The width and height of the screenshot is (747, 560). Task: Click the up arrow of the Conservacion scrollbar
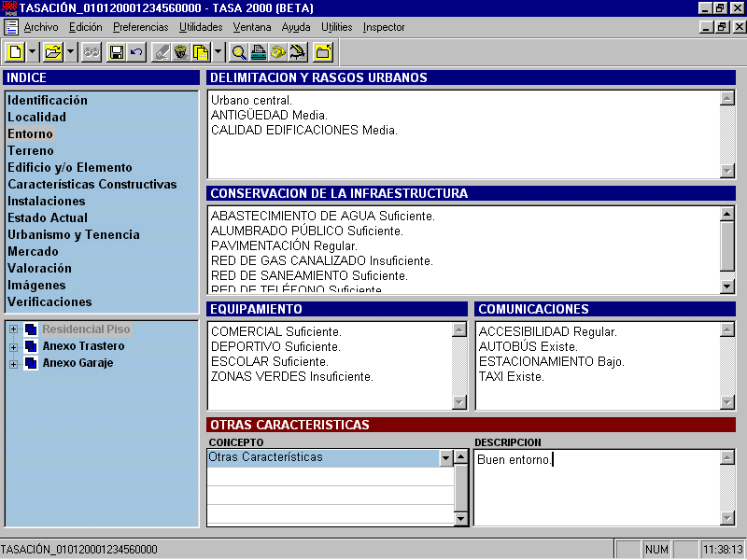point(727,214)
